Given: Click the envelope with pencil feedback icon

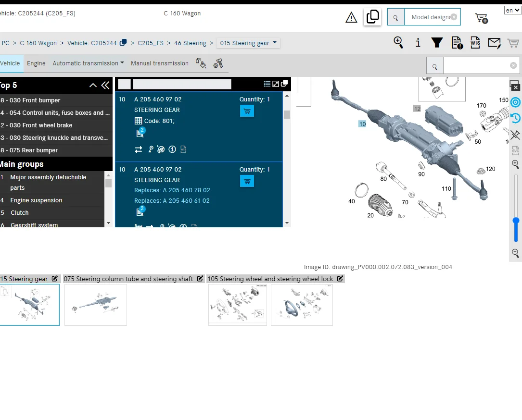Looking at the screenshot, I should tap(495, 43).
